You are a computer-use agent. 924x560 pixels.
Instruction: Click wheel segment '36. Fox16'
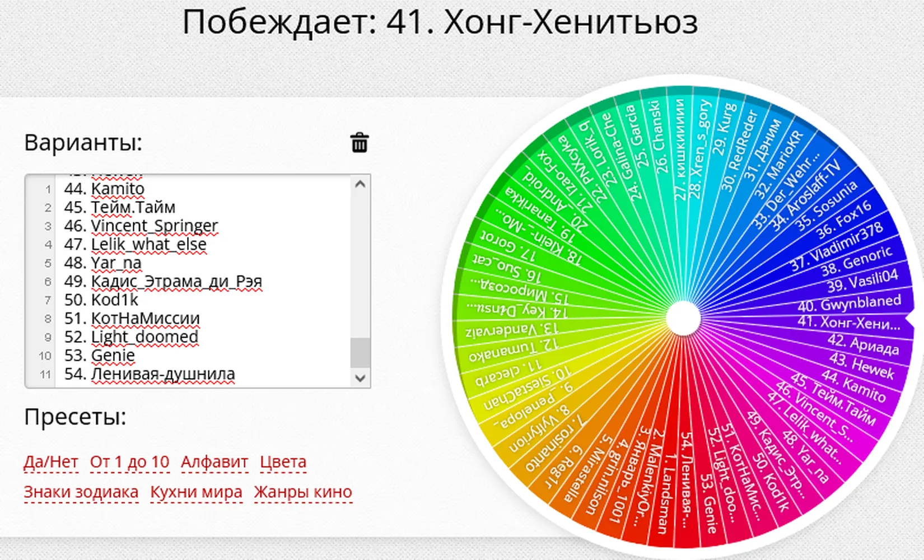click(x=844, y=219)
